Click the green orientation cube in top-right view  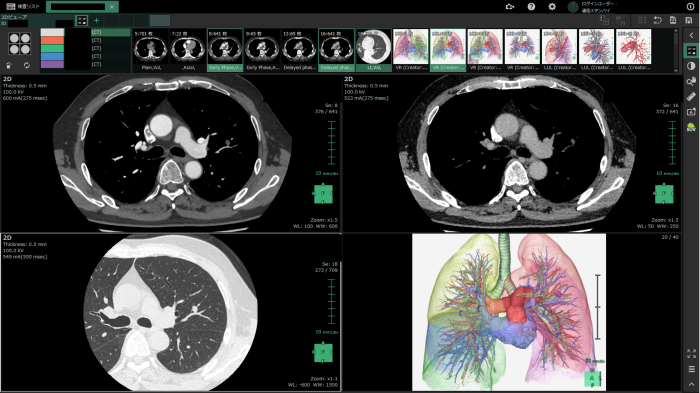tap(664, 194)
